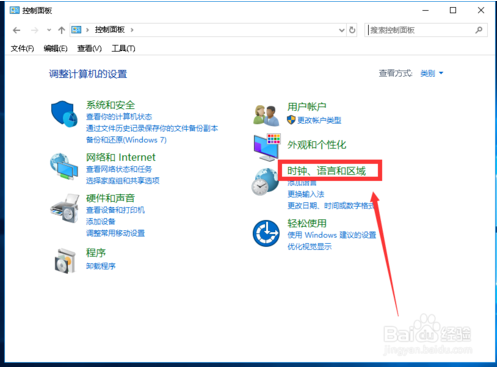Click 更换输入法 link
497x367 pixels.
[306, 194]
